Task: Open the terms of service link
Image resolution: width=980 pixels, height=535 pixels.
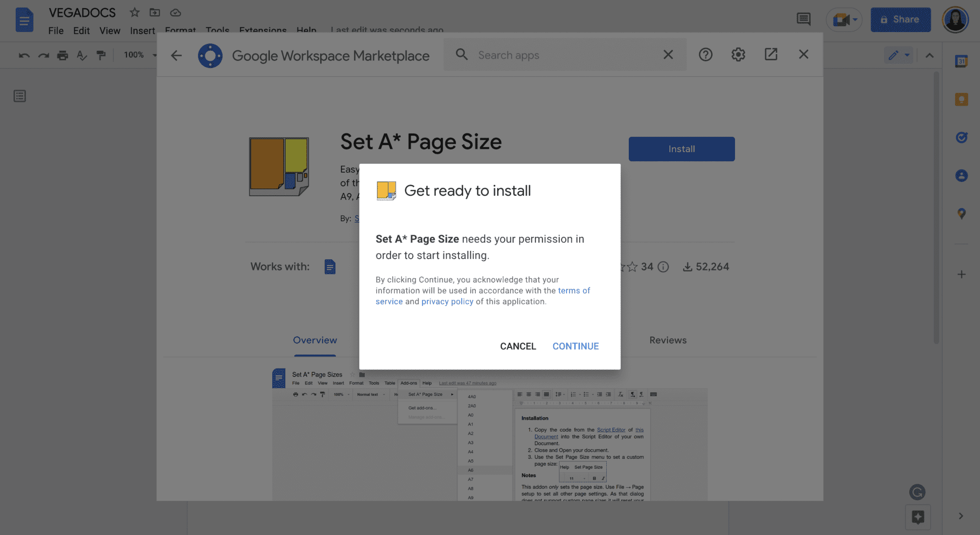Action: (574, 290)
